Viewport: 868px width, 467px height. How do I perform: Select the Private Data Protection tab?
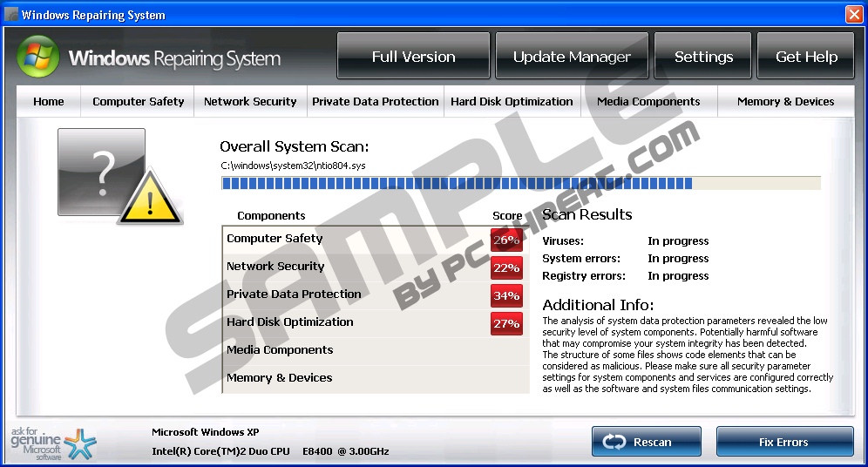click(x=376, y=101)
